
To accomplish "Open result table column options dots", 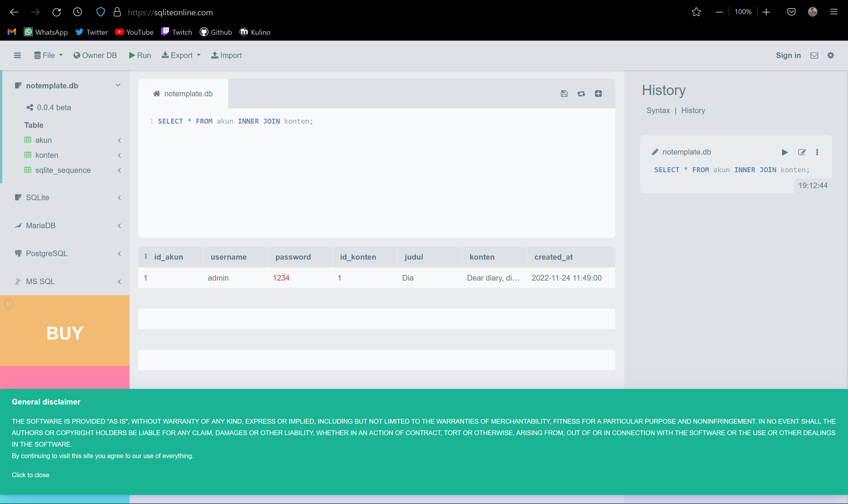I will pos(146,256).
